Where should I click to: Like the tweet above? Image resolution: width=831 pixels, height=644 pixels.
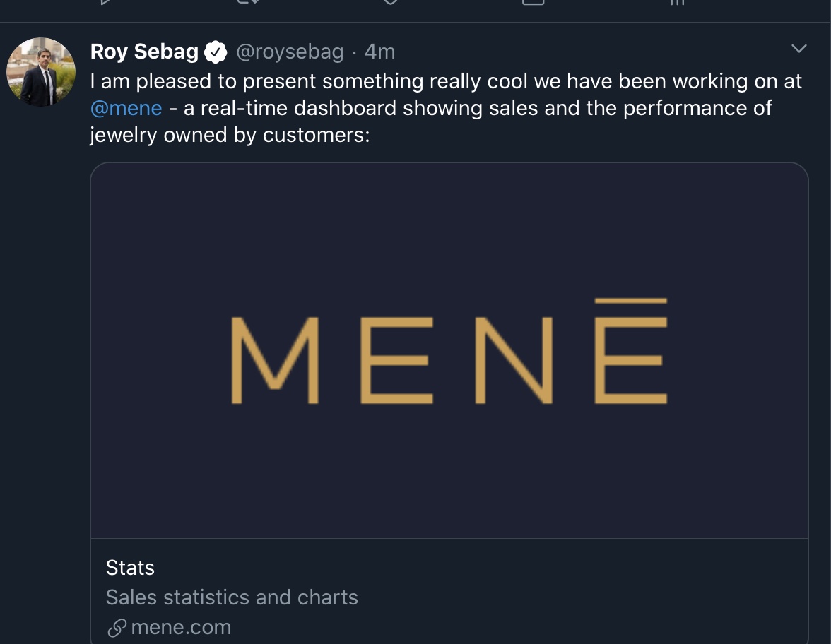(x=391, y=2)
